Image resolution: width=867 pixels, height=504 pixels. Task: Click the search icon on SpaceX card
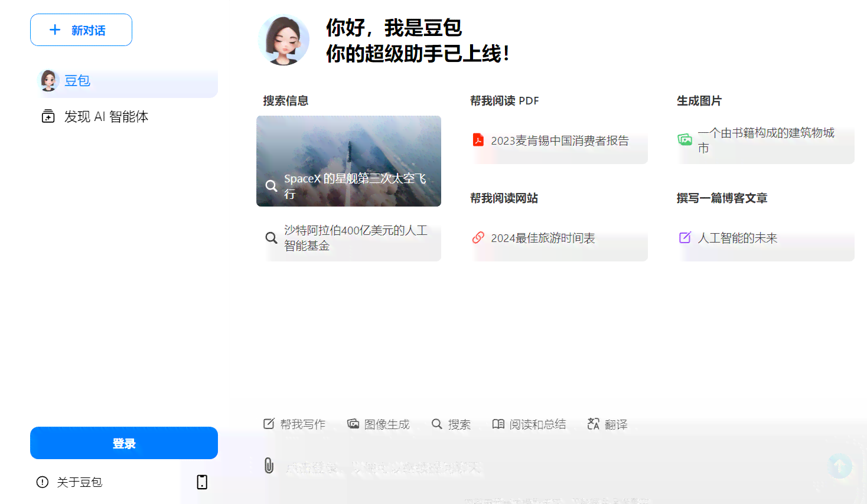point(271,186)
